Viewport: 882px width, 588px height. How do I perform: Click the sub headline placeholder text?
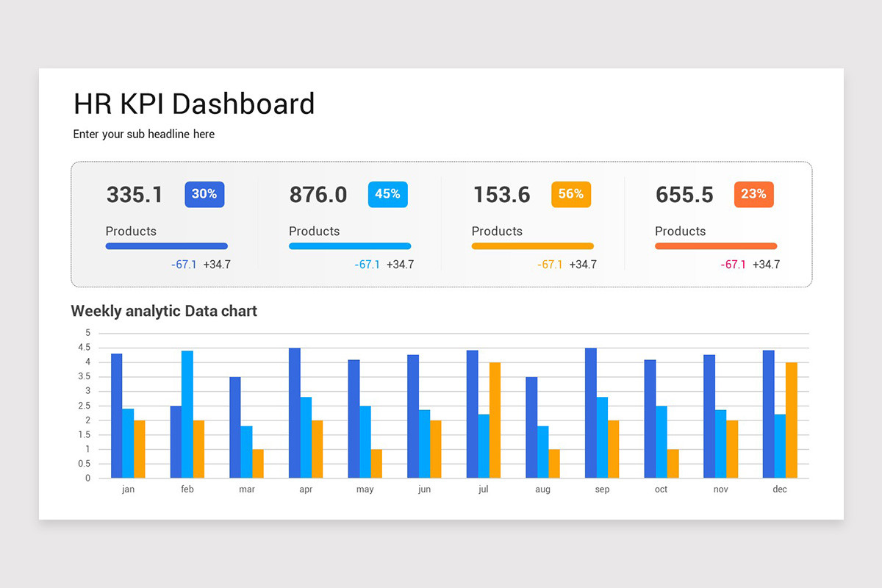pyautogui.click(x=143, y=134)
